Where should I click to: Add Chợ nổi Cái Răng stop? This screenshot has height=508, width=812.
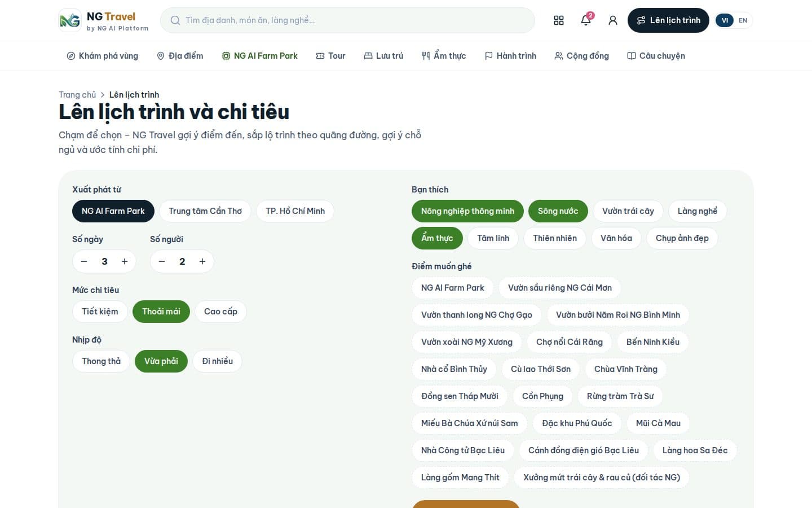click(570, 342)
